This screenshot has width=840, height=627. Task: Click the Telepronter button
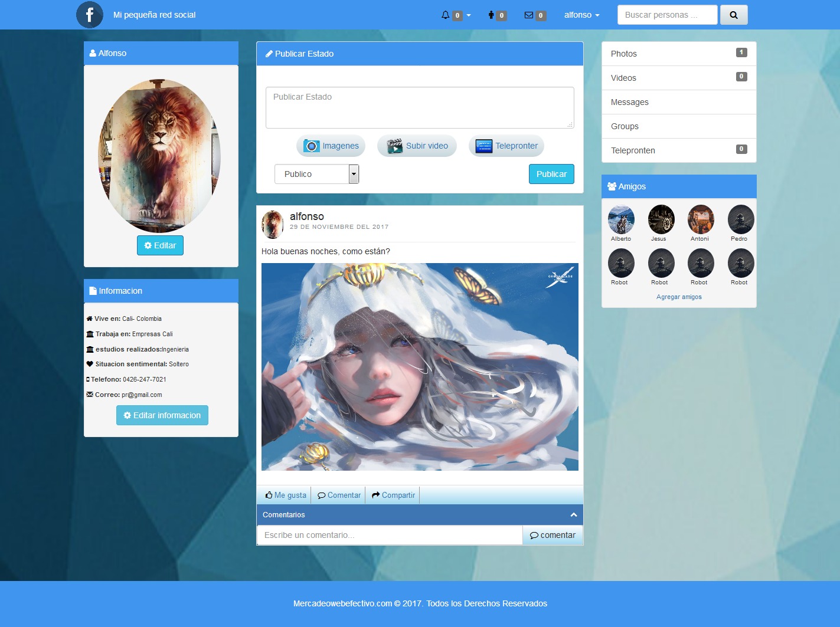pyautogui.click(x=506, y=146)
